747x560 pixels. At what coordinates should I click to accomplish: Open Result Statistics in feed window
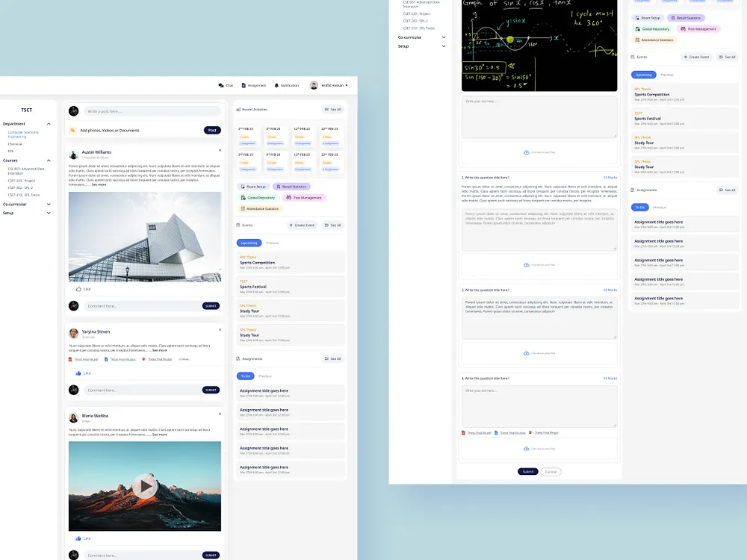click(x=291, y=187)
